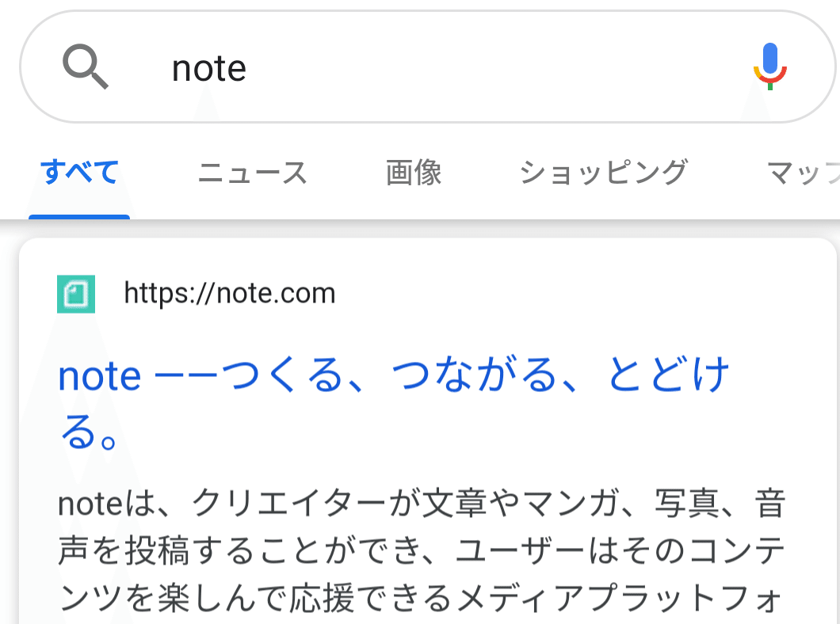This screenshot has width=840, height=624.
Task: Switch to the ニュース tab
Action: point(252,173)
